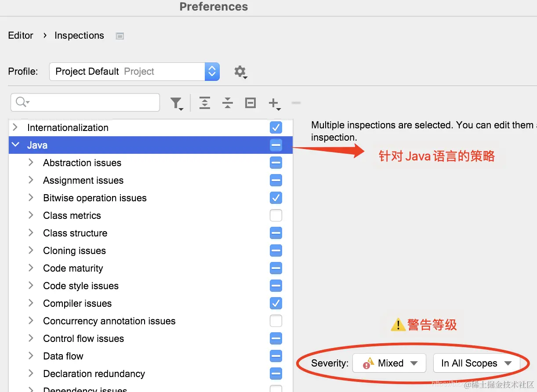Disable Bitwise operation issues checkbox
Screen dimensions: 537x392
[276, 198]
